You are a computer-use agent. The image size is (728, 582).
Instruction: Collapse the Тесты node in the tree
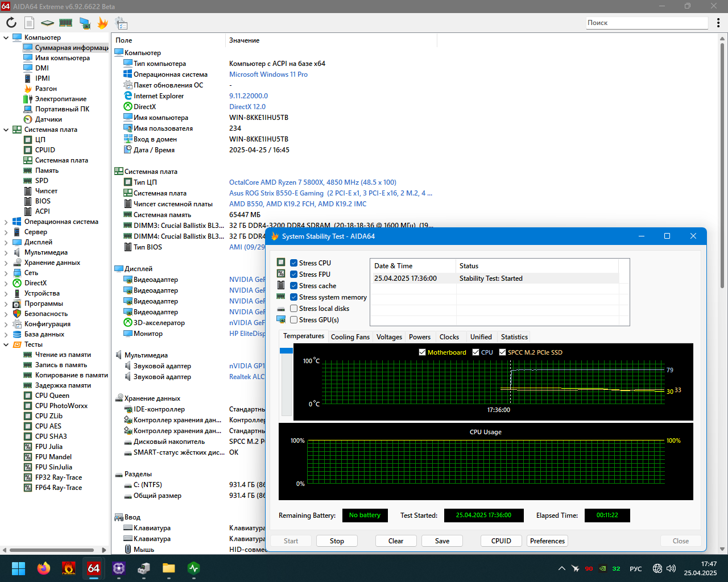6,344
